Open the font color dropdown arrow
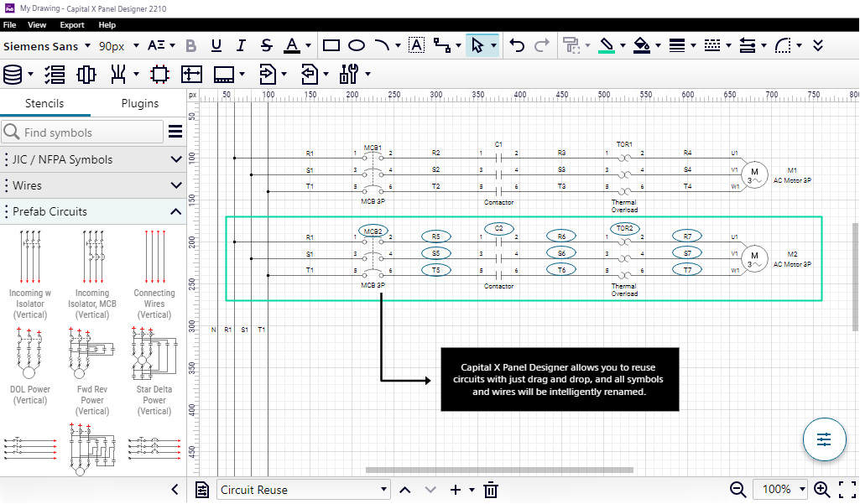Image resolution: width=860 pixels, height=504 pixels. click(308, 46)
